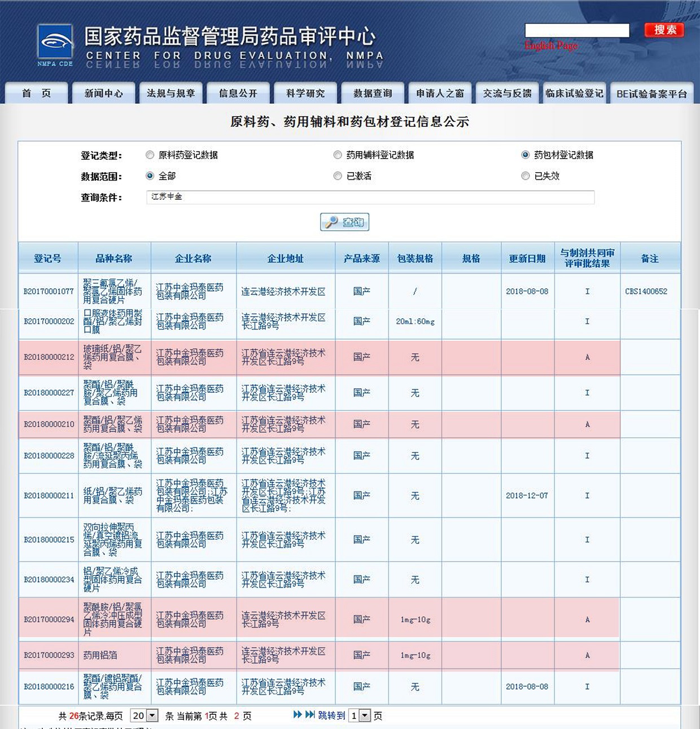The height and width of the screenshot is (729, 700).
Task: Go to next page arrow
Action: coord(297,715)
